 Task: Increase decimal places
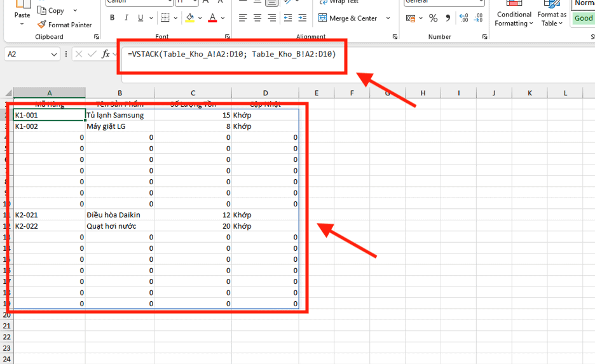pyautogui.click(x=463, y=18)
